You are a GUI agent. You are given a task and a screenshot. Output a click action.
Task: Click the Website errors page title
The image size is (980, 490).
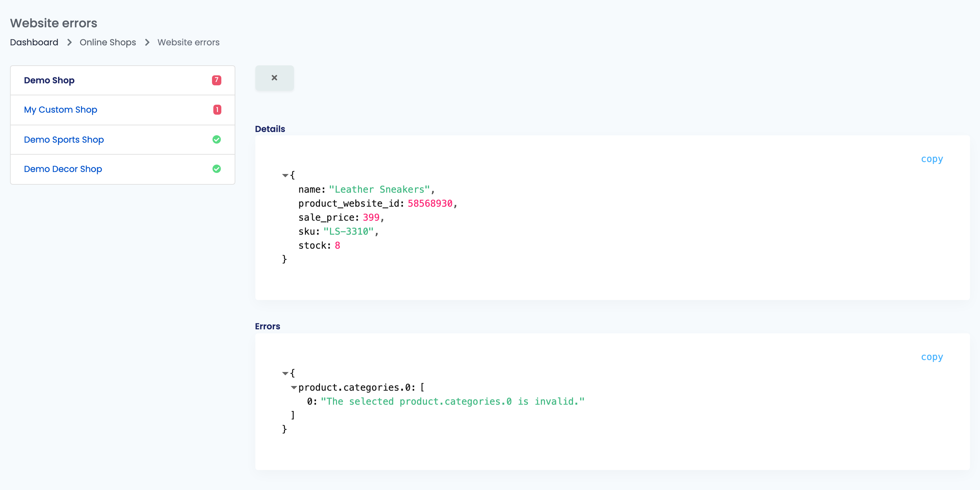tap(54, 23)
